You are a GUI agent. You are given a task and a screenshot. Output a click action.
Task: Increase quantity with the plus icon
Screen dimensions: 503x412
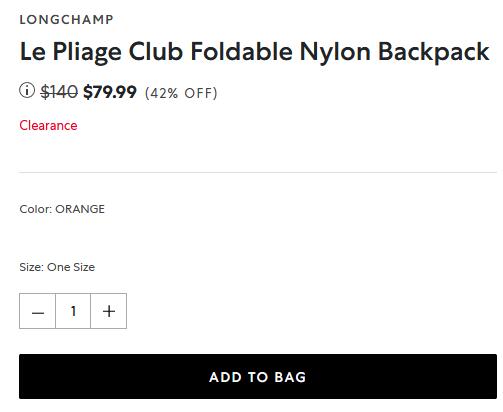pos(109,311)
